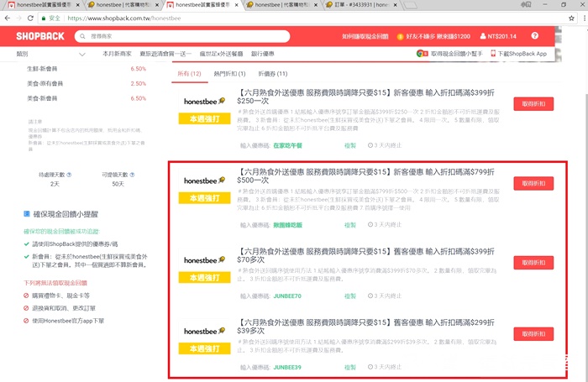Click the help icon beside 待處理天數
The image size is (588, 382).
pyautogui.click(x=69, y=175)
